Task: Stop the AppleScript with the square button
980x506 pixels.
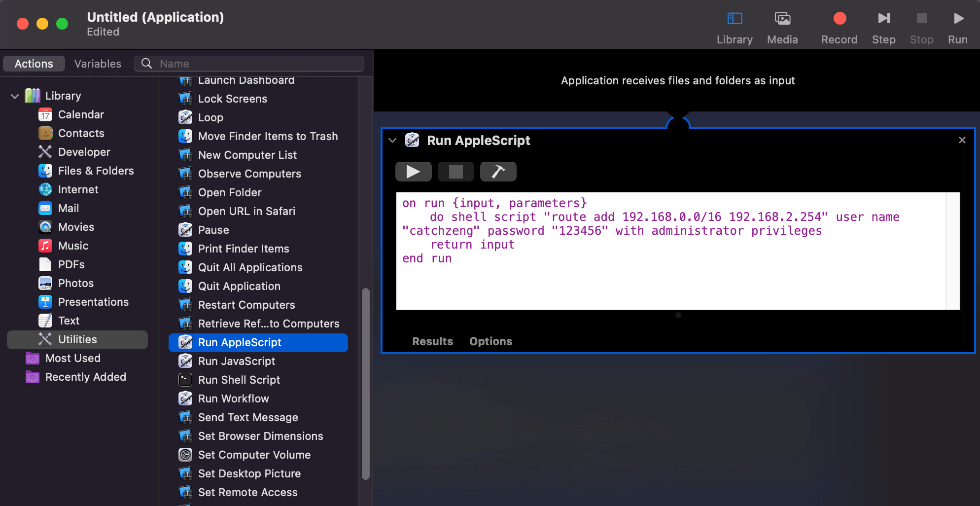Action: 455,172
